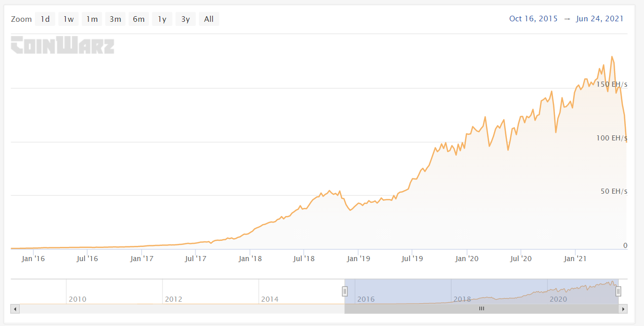Click the right navigator range handle
The height and width of the screenshot is (326, 644).
[618, 291]
